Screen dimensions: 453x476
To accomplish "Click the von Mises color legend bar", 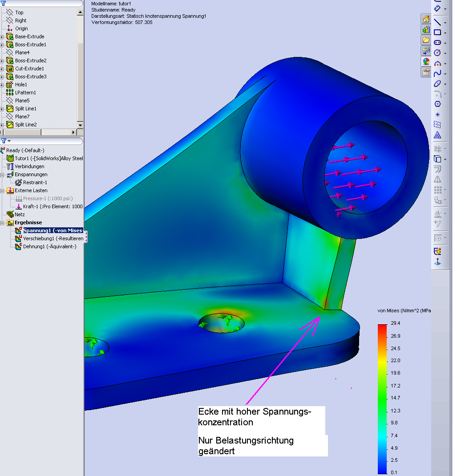I will click(382, 399).
